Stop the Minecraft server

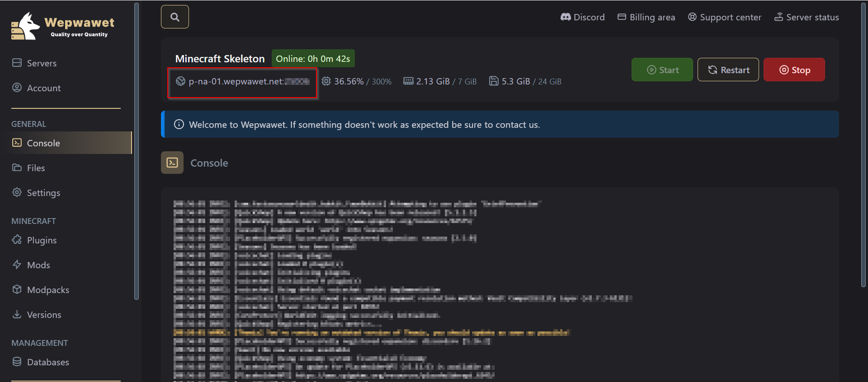tap(794, 70)
